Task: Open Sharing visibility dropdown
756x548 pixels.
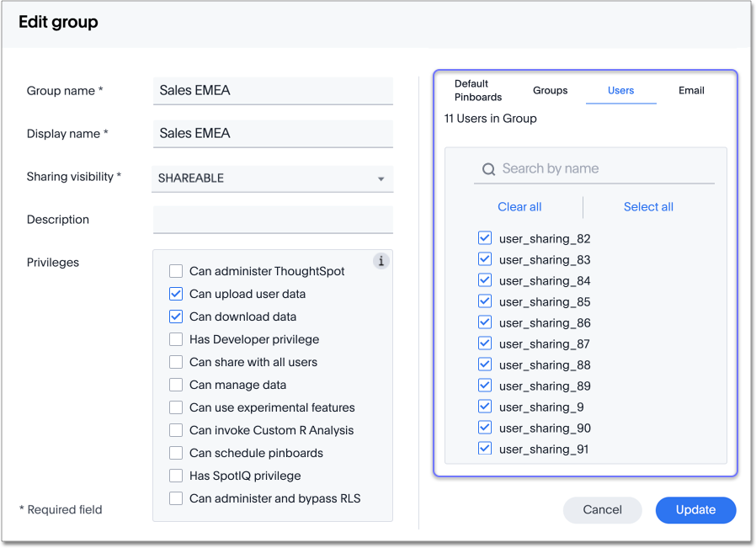Action: [273, 178]
